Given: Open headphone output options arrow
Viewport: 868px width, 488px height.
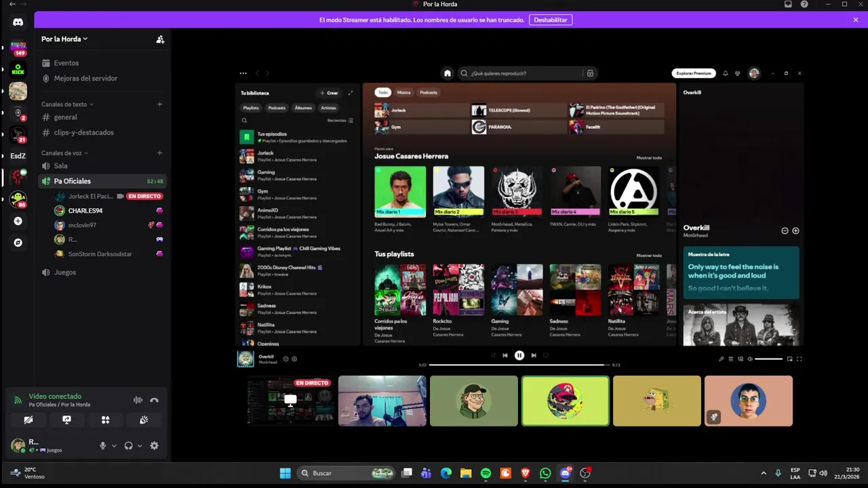Looking at the screenshot, I should click(x=140, y=446).
